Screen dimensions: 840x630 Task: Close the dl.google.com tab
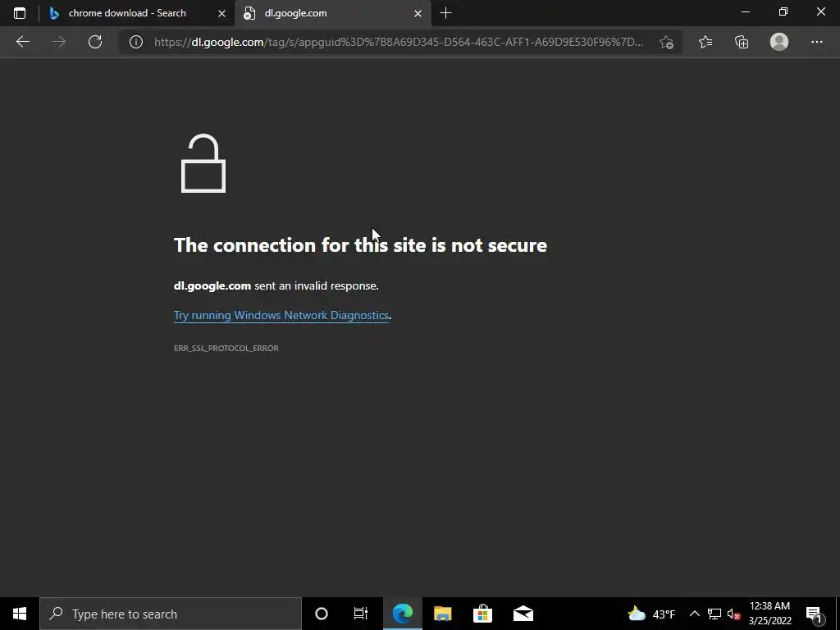coord(418,13)
